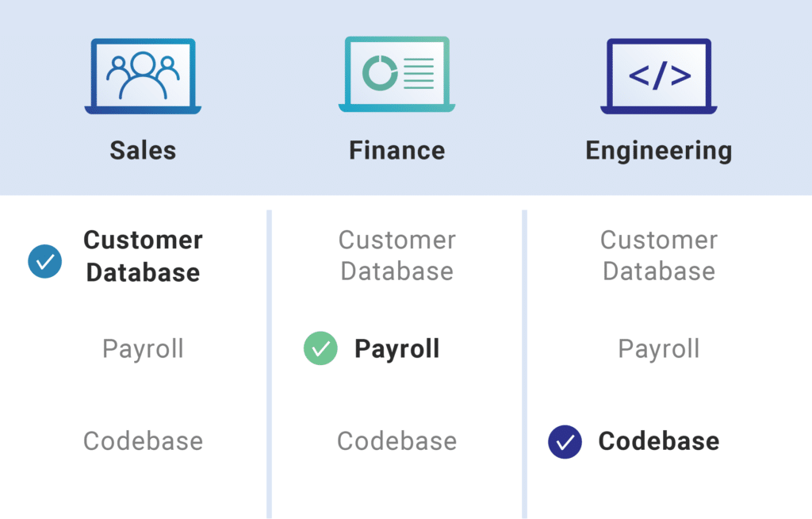Select the Engineering column heading
812x519 pixels.
click(659, 151)
